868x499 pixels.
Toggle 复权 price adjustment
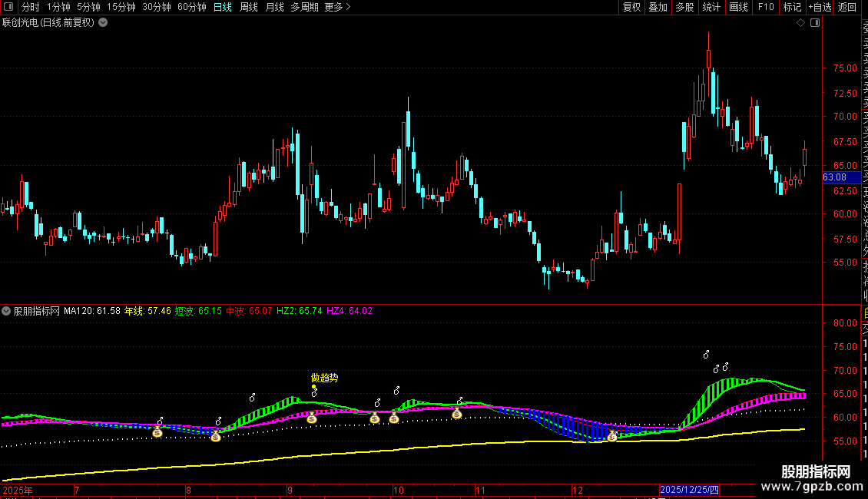(x=631, y=7)
